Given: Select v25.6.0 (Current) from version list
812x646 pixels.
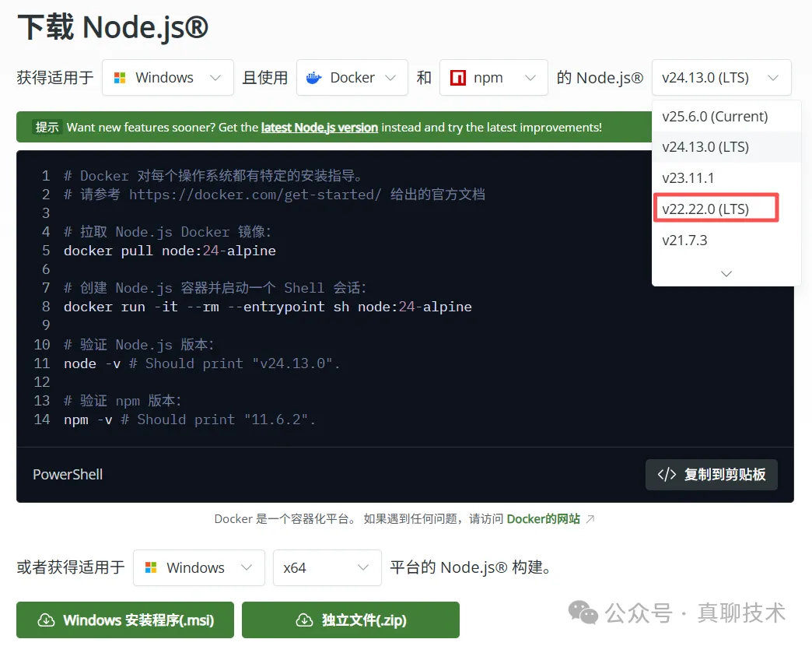Looking at the screenshot, I should 715,117.
